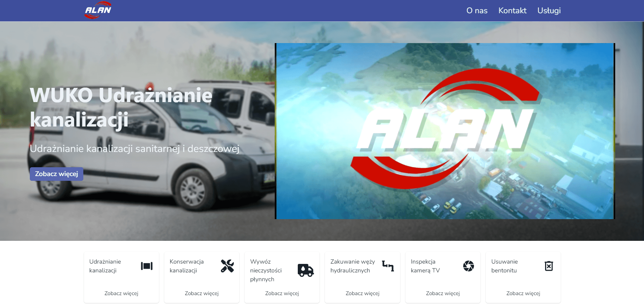Click the ALAN logo in the header
644x308 pixels.
(x=98, y=10)
